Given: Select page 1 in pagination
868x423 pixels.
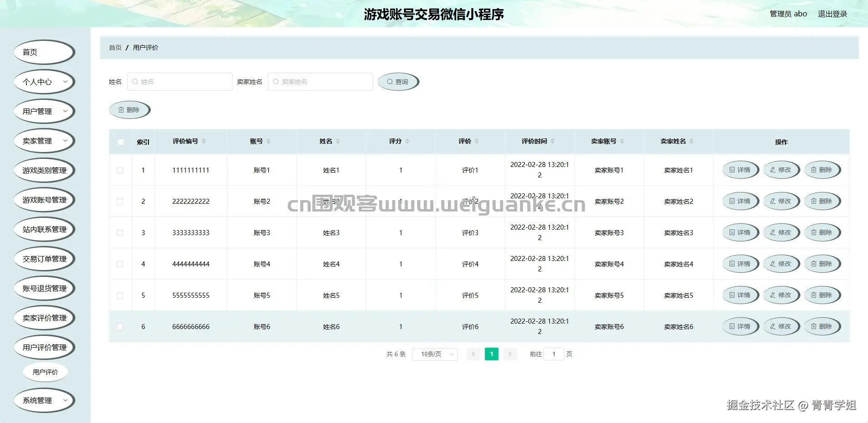Looking at the screenshot, I should tap(492, 354).
